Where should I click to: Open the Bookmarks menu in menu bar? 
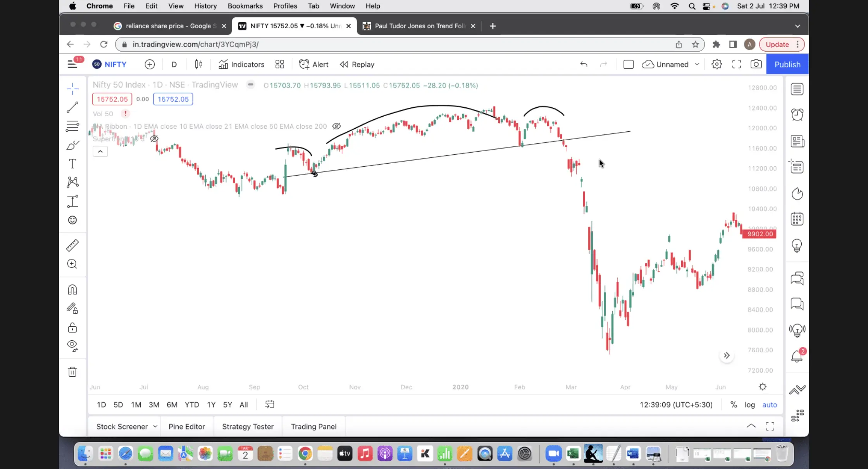pyautogui.click(x=245, y=6)
